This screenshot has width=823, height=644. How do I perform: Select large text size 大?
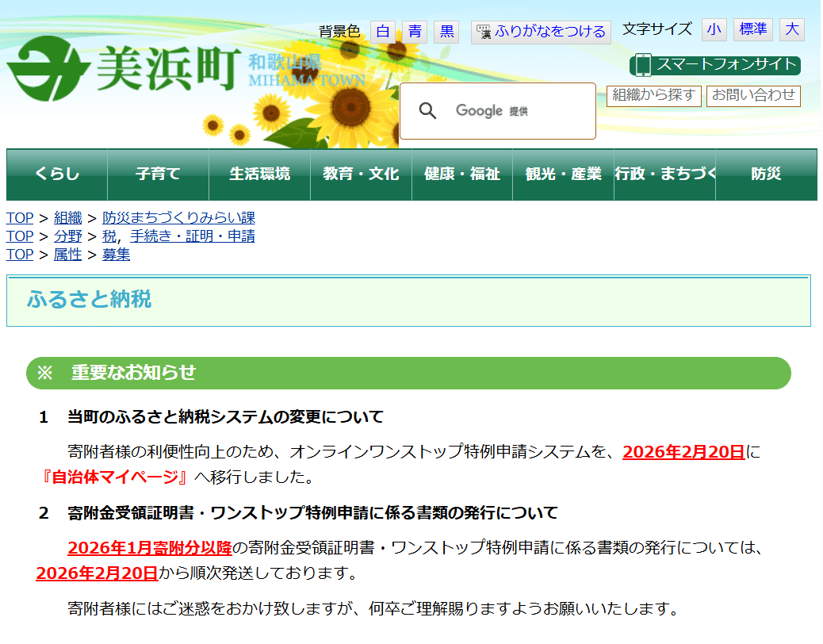(791, 29)
